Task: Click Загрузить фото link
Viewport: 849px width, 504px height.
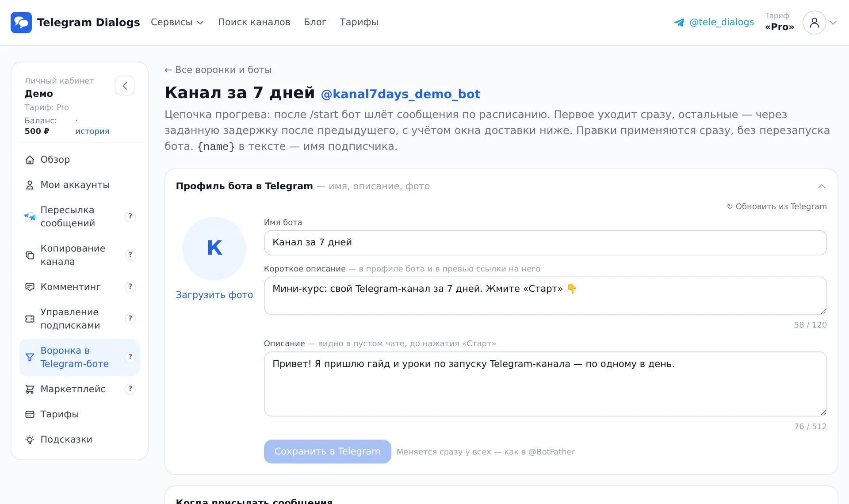Action: point(214,295)
